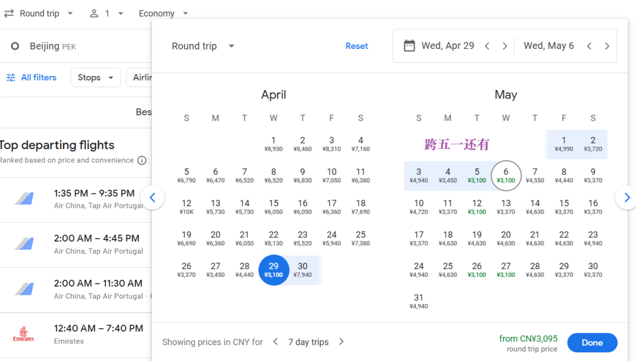The image size is (636, 364).
Task: Select April 18 priced ¥7,690
Action: tap(360, 207)
